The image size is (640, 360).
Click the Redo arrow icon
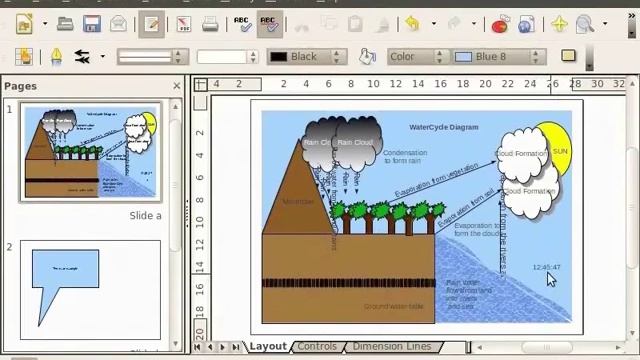(454, 24)
